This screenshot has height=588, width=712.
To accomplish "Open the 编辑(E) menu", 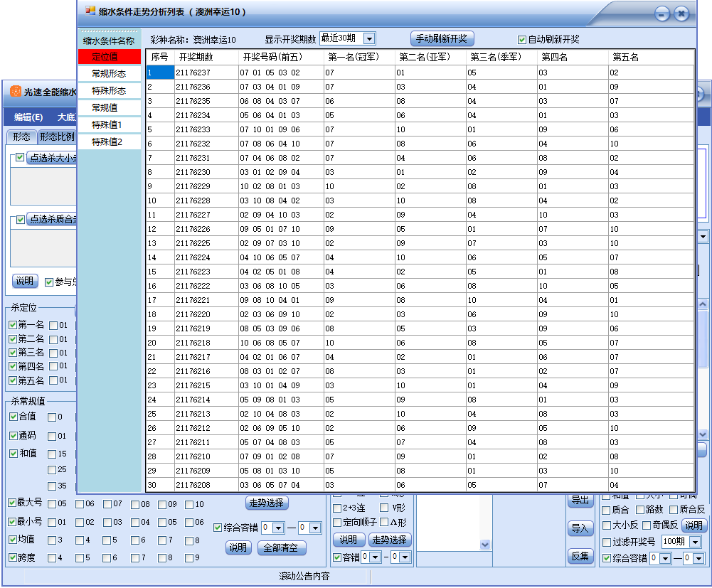I will pyautogui.click(x=28, y=117).
